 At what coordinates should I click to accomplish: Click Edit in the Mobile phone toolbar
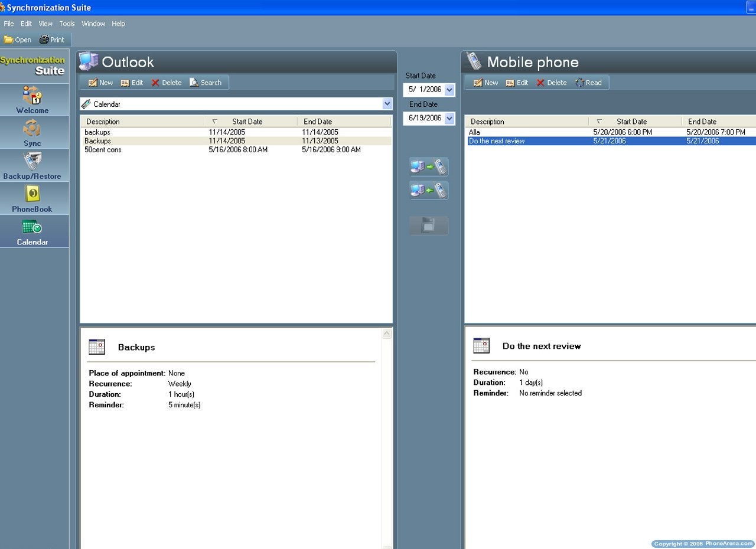pos(517,83)
